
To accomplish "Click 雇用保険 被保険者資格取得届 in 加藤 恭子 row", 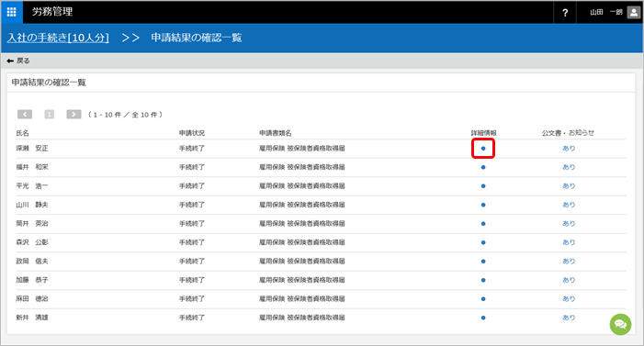I will pyautogui.click(x=302, y=280).
